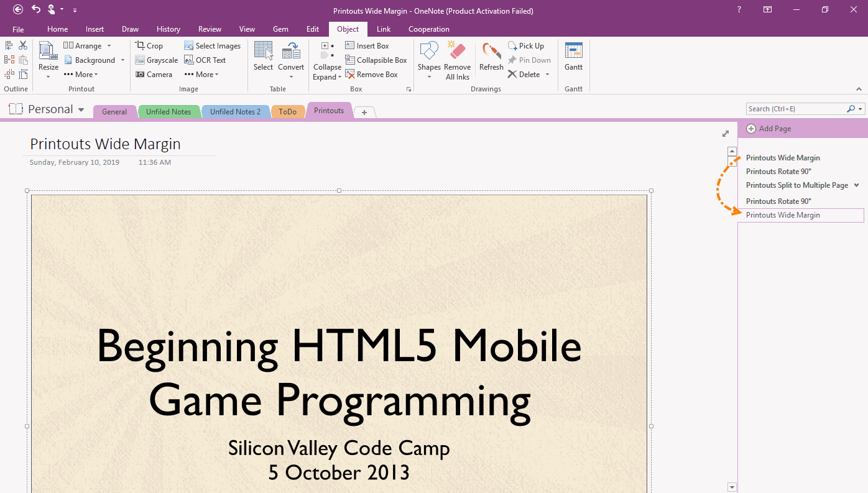Apply Grayscale to the image
Screen dimensions: 868x493
point(157,60)
